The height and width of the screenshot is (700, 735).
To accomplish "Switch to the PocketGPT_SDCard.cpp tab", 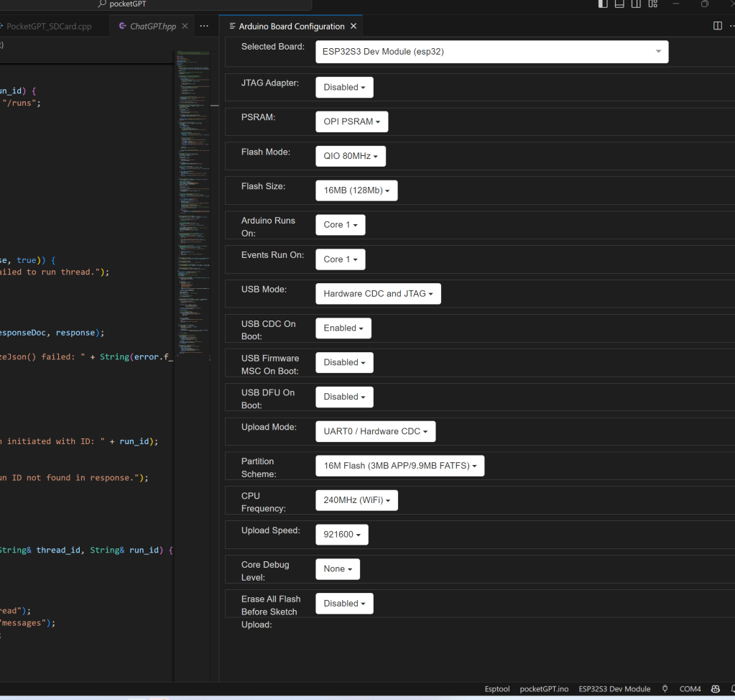I will click(49, 27).
